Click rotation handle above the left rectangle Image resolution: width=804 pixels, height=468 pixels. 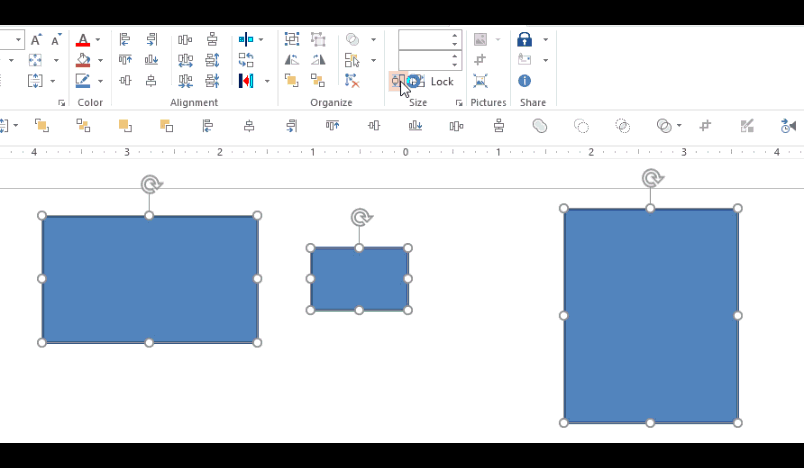pyautogui.click(x=150, y=184)
